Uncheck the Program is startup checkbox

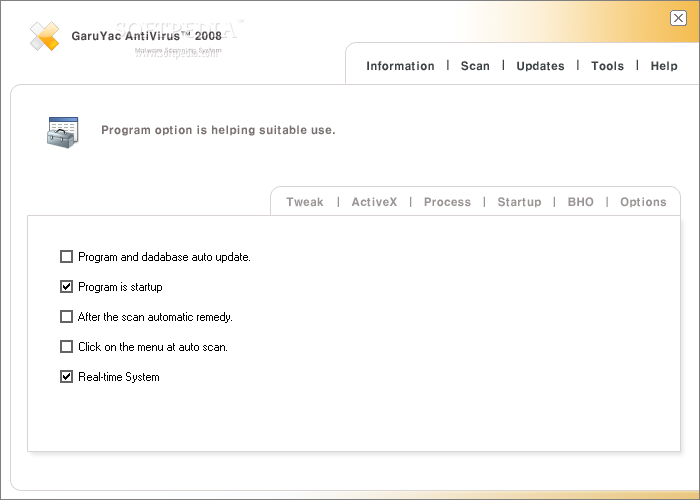(67, 287)
